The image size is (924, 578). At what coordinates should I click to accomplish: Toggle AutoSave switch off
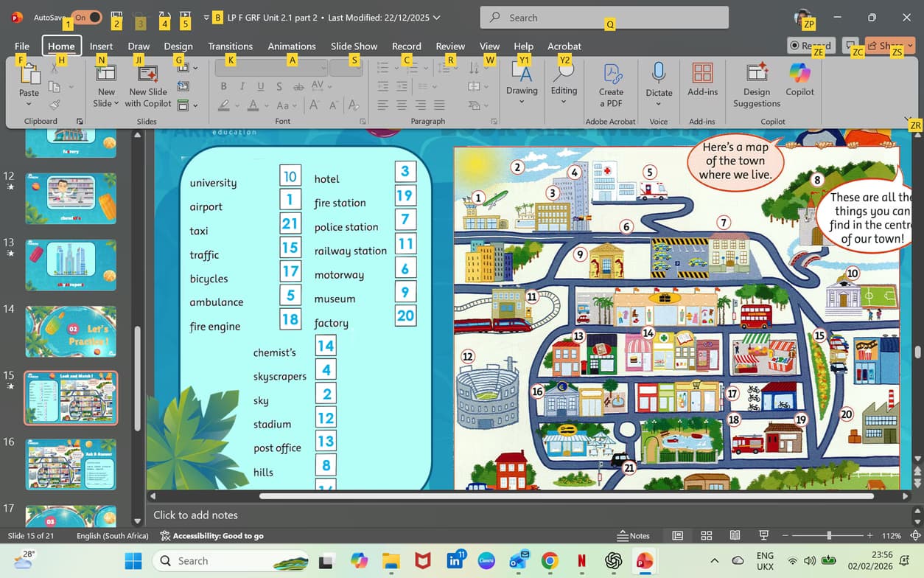pyautogui.click(x=87, y=17)
